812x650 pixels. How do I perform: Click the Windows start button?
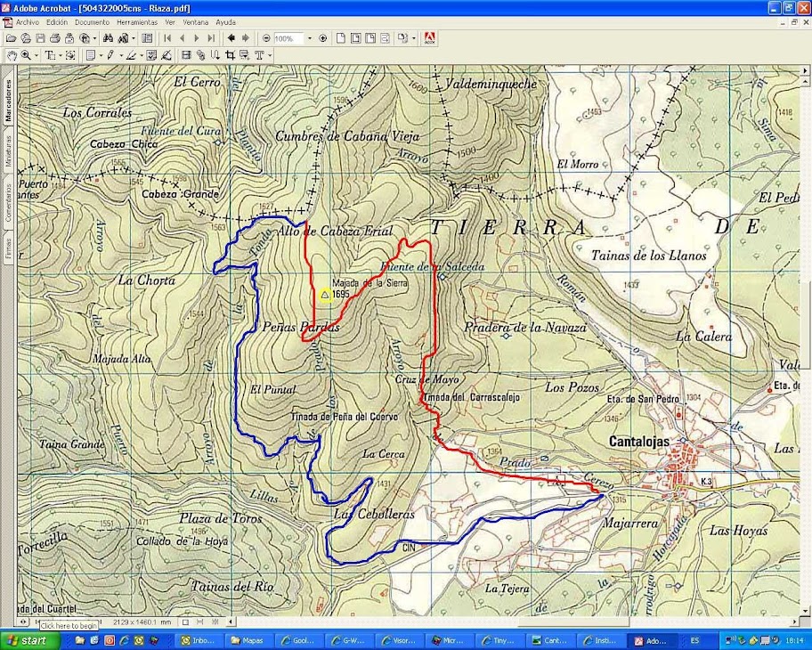click(29, 641)
